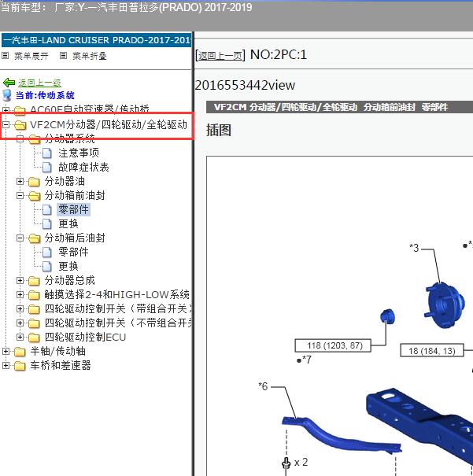This screenshot has width=473, height=476.
Task: Click page icon of 零部件 under 分动箱后油封
Action: click(x=47, y=253)
